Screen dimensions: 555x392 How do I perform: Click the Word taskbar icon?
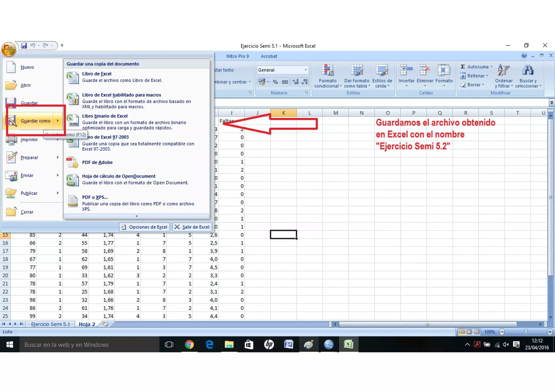coord(289,345)
